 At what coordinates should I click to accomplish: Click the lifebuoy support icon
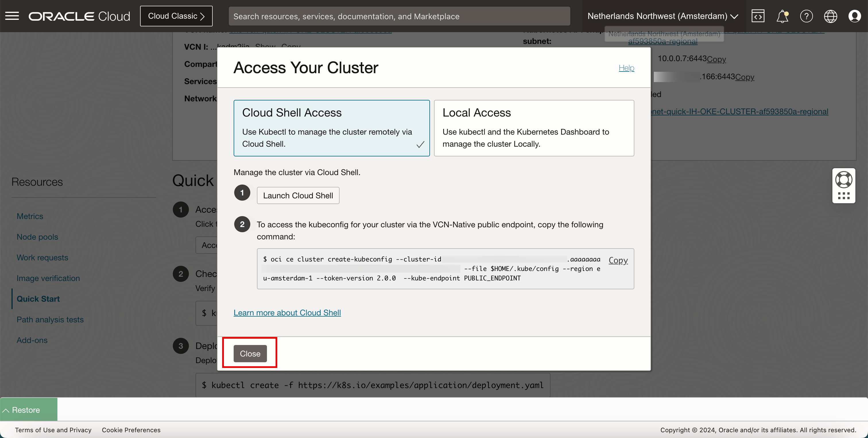tap(844, 180)
